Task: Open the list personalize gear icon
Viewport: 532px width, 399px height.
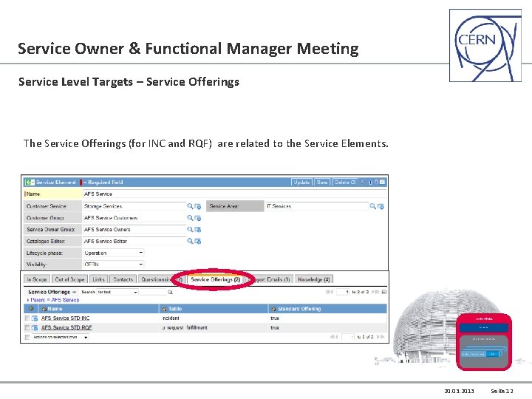Action: (x=31, y=309)
